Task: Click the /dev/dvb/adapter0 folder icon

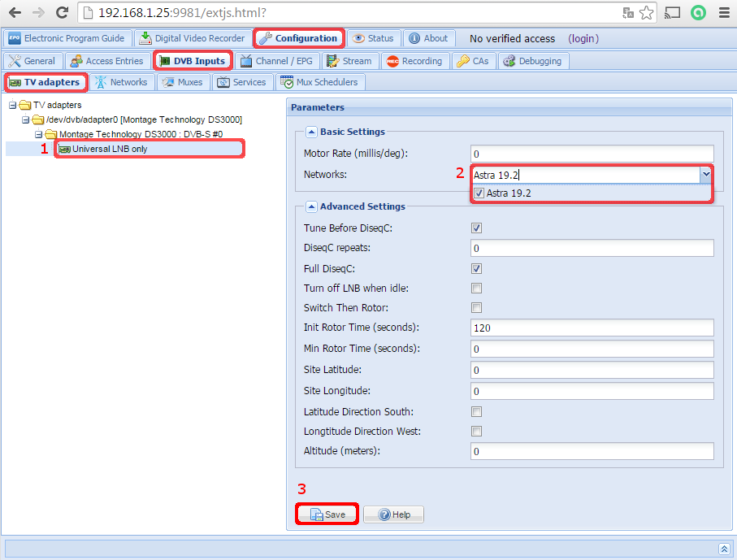Action: (38, 119)
